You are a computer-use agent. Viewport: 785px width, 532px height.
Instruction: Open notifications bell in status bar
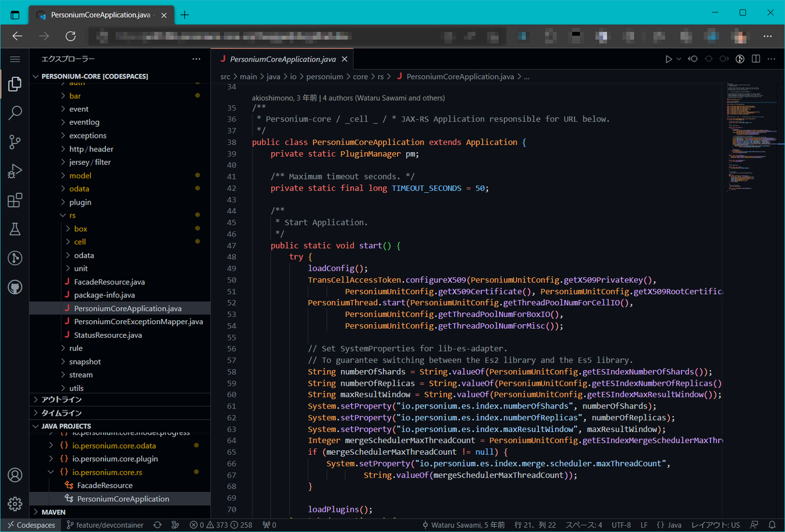773,525
